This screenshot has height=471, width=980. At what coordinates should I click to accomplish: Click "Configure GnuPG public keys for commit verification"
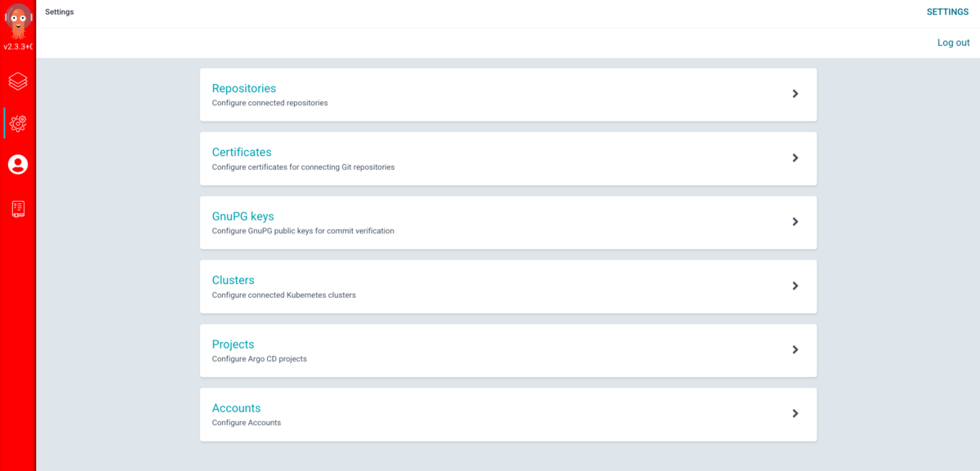click(303, 231)
